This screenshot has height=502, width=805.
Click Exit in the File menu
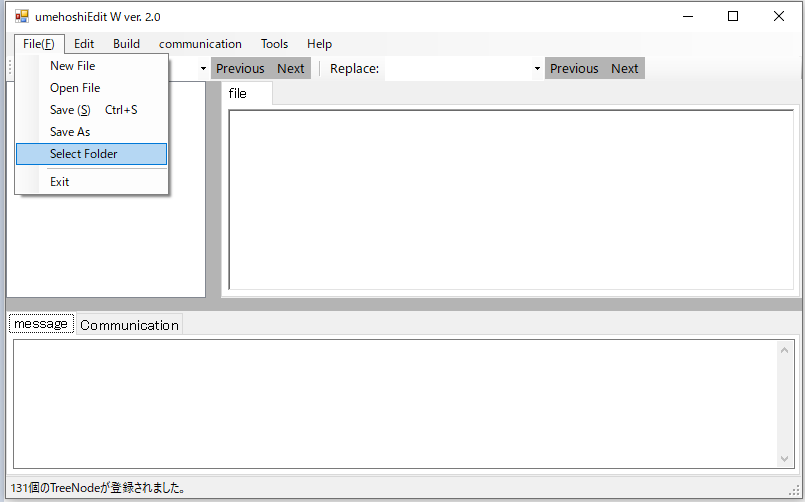60,182
